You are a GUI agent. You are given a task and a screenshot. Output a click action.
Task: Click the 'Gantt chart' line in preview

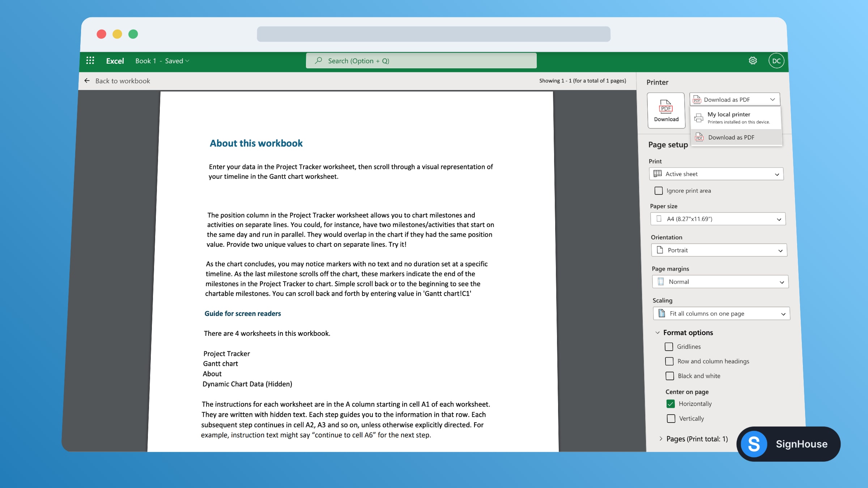[x=220, y=364]
